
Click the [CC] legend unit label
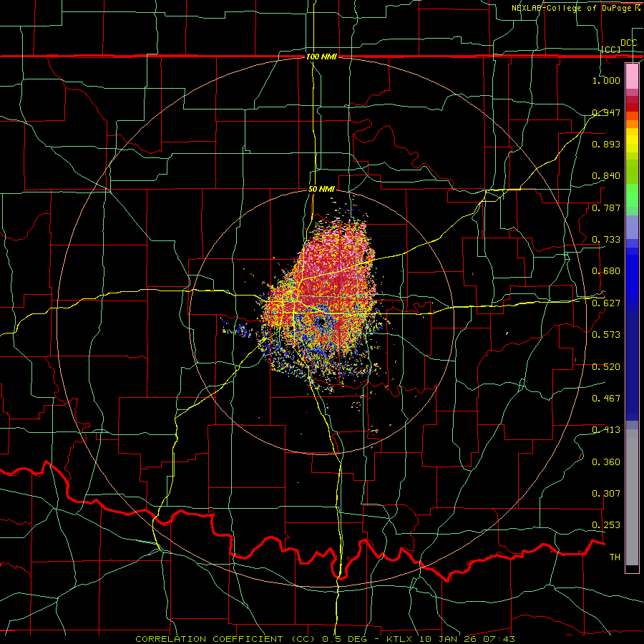611,49
